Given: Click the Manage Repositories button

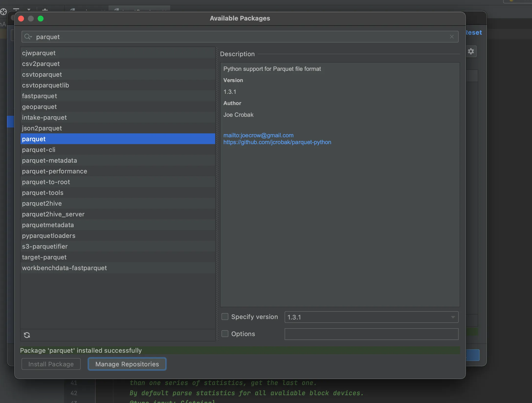Looking at the screenshot, I should (127, 364).
